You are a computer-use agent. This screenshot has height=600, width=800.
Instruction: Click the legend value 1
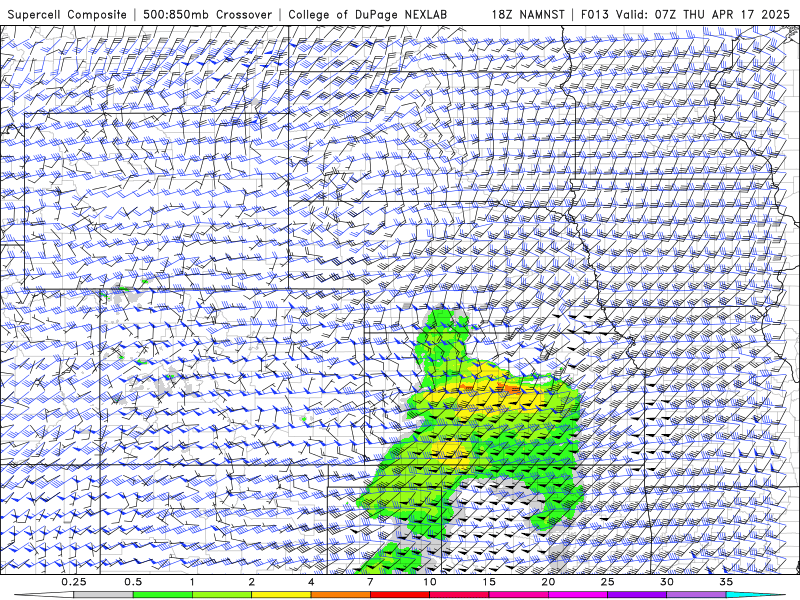pyautogui.click(x=192, y=582)
